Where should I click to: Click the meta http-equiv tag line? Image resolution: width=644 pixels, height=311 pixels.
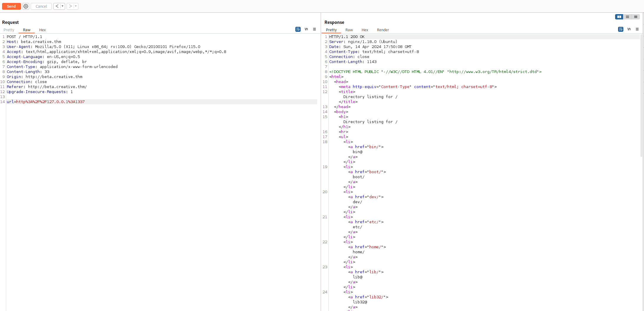tap(418, 87)
